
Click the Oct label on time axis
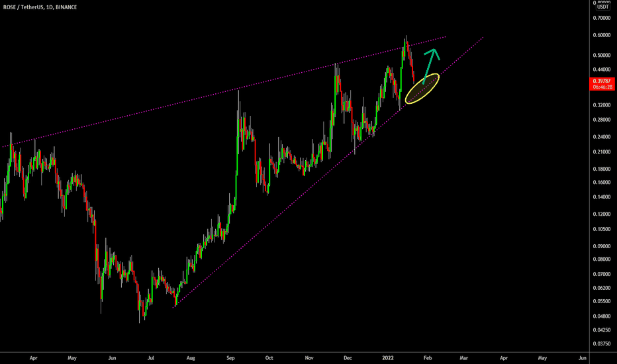[269, 358]
